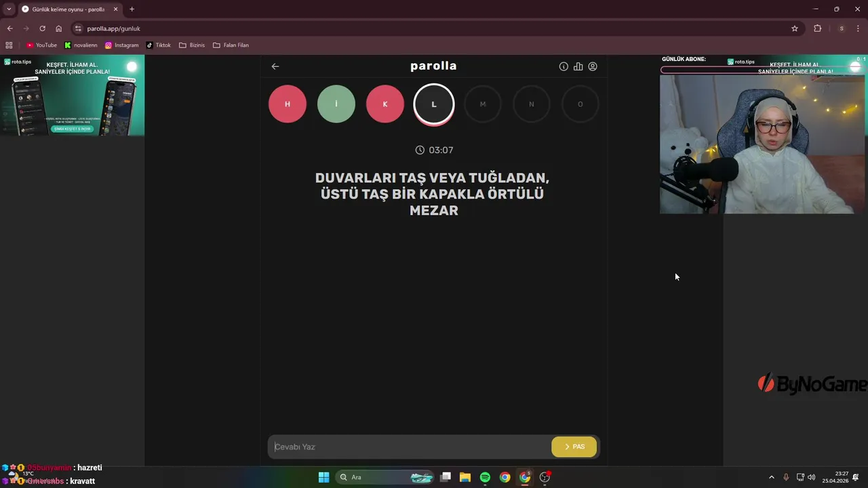Click the rota.tips ad banner on the left
Screen dimensions: 868x488
click(72, 96)
